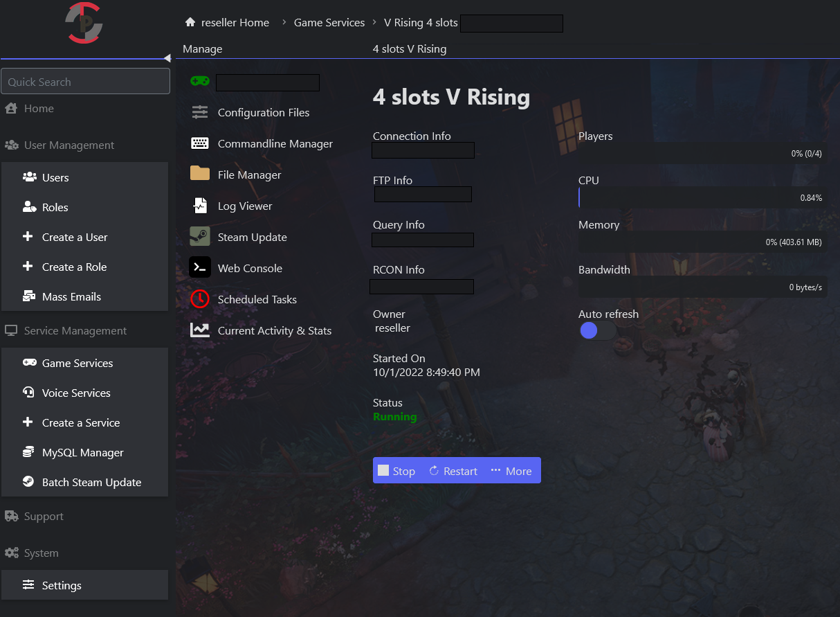This screenshot has height=617, width=840.
Task: Open Commandline Manager
Action: point(275,144)
